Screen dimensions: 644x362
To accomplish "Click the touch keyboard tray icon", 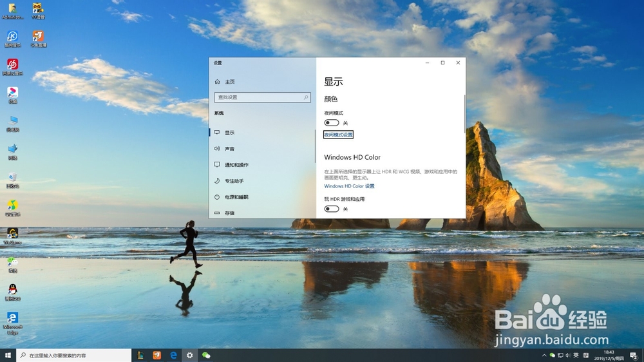I will pyautogui.click(x=586, y=356).
